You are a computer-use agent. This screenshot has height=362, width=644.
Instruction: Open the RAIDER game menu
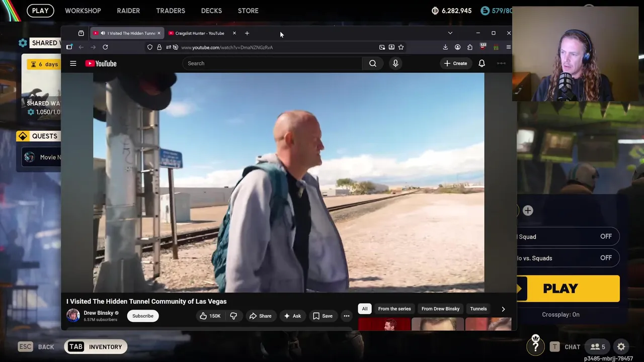[128, 11]
